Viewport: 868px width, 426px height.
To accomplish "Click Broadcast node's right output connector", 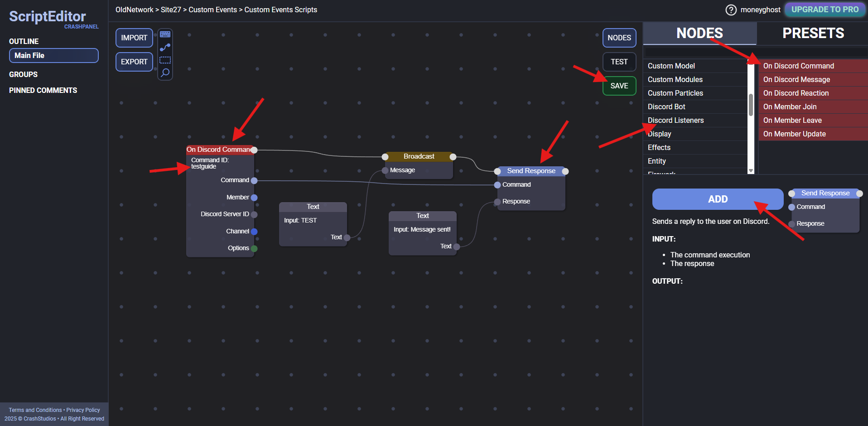I will [x=453, y=157].
